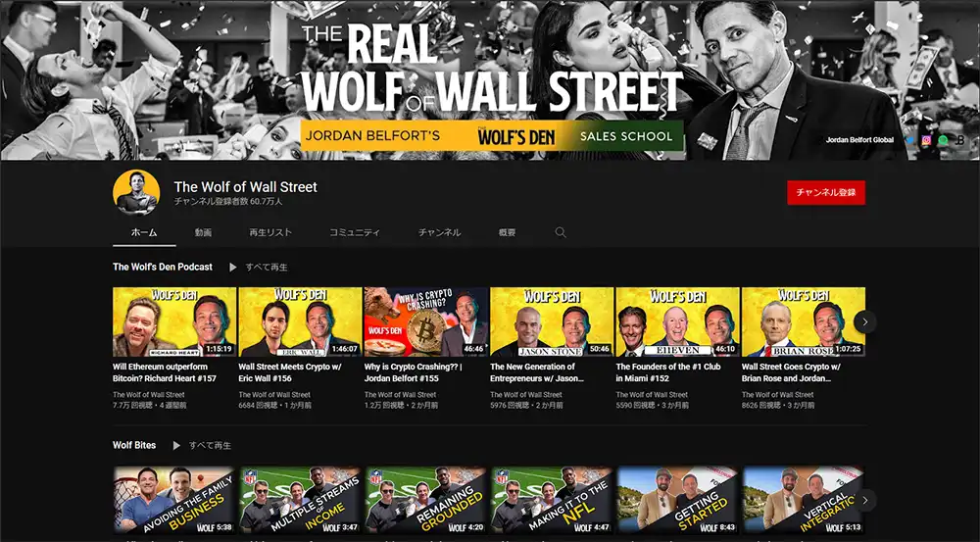Viewport: 980px width, 542px height.
Task: Click title 'The Founders of the #1 Club in Miami #152'
Action: tap(668, 372)
